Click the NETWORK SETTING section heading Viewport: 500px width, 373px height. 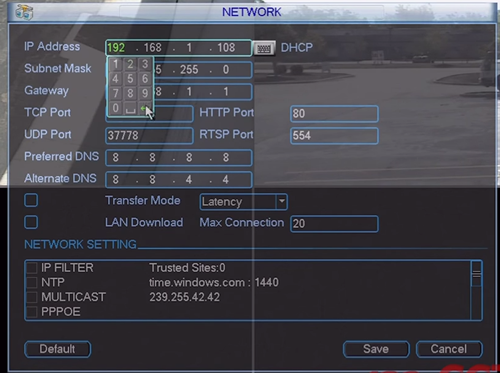(80, 244)
